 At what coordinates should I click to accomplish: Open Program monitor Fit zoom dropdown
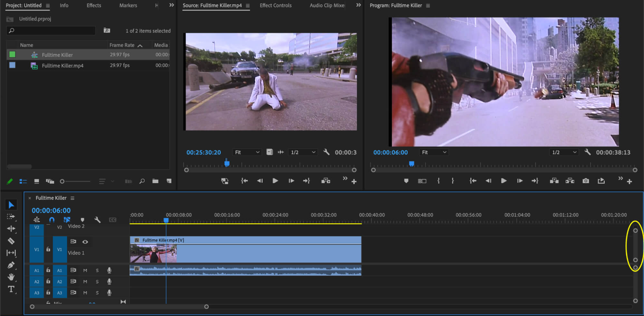point(434,152)
